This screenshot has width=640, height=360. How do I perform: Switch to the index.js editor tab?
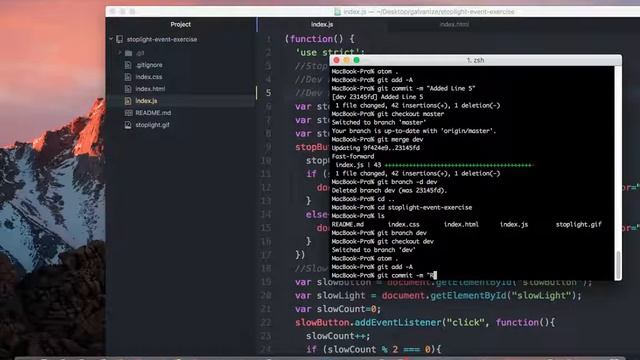coord(322,24)
